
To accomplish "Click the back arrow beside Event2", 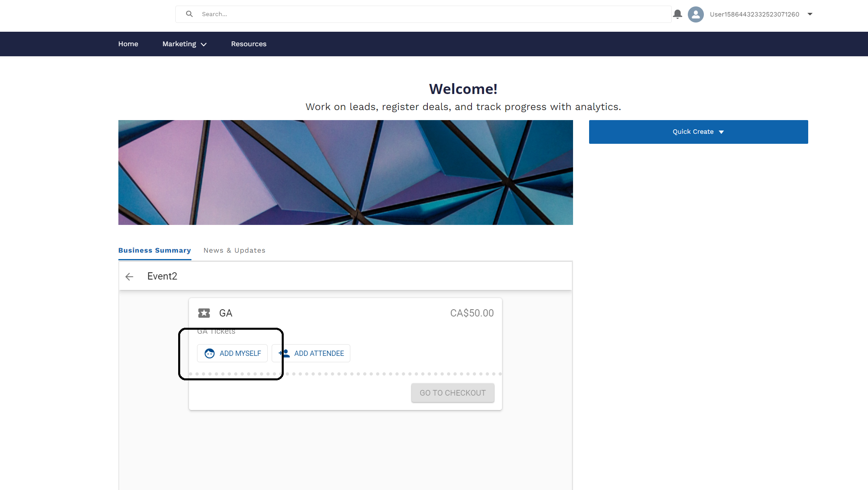I will coord(129,277).
